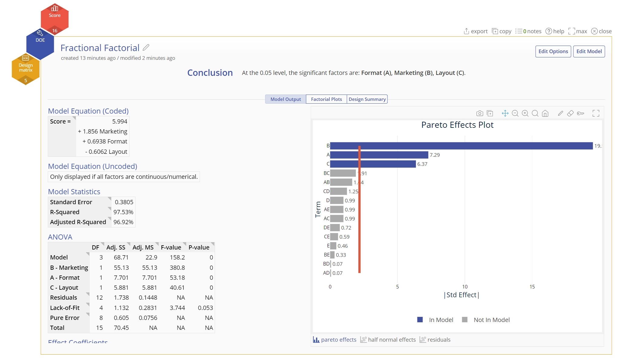Toggle the Not In Model legend entry
This screenshot has height=364, width=620.
pyautogui.click(x=486, y=320)
